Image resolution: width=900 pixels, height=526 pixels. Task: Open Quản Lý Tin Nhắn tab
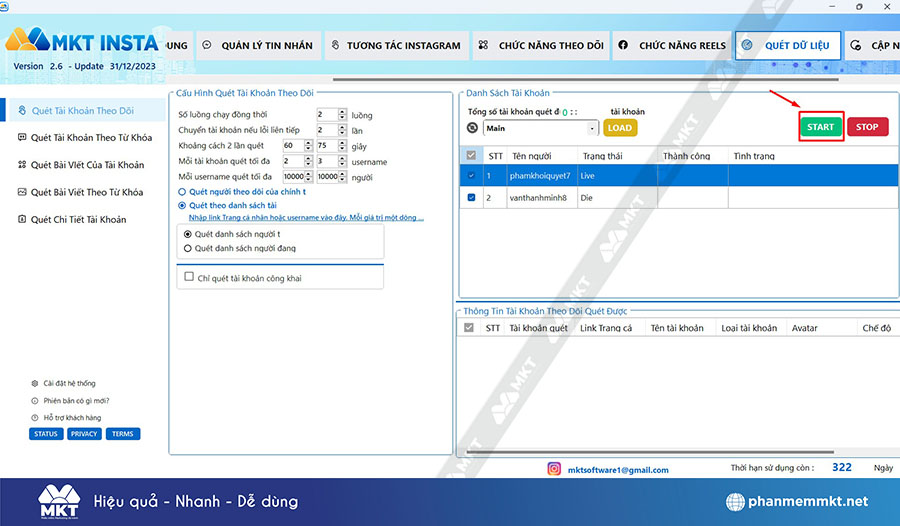point(261,45)
